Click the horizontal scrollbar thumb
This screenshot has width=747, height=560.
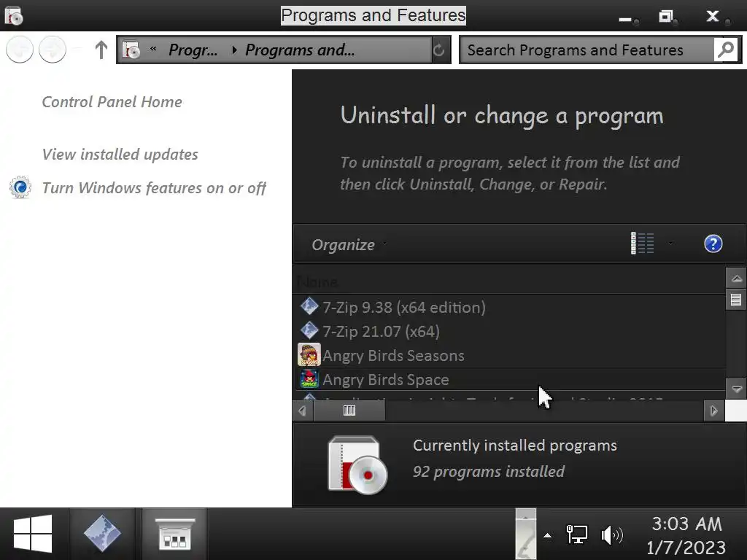point(349,411)
